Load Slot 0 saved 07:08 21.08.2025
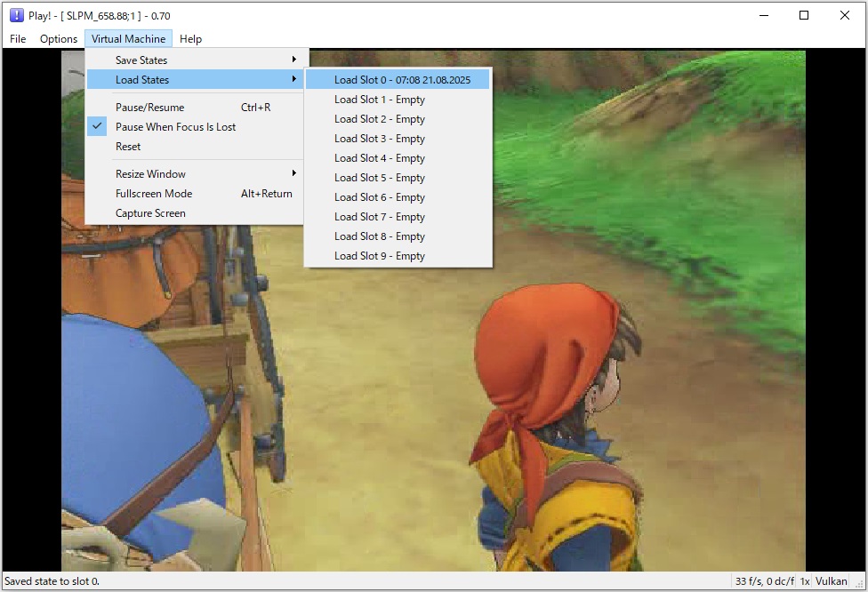The width and height of the screenshot is (868, 592). point(398,80)
